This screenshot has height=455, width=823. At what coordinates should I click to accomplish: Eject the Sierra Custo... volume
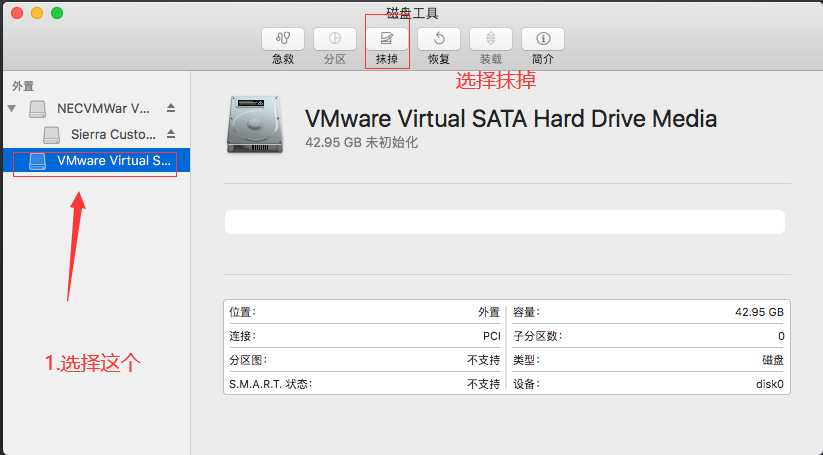click(171, 134)
